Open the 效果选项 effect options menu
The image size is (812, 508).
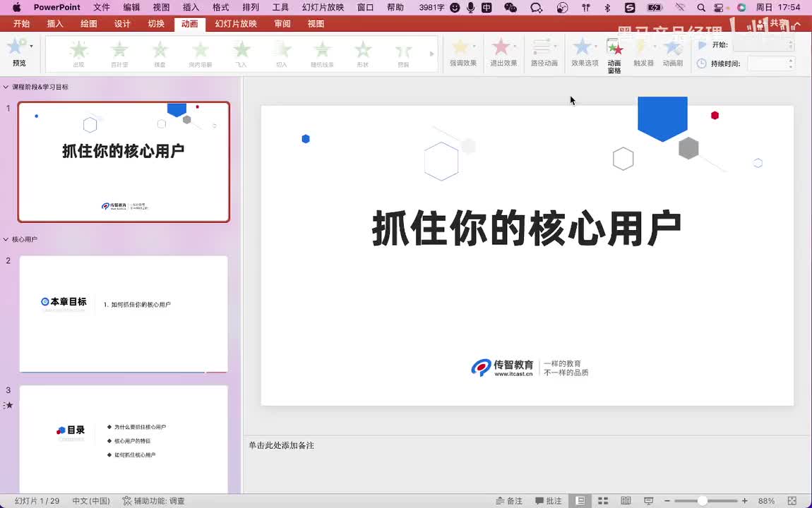[x=585, y=53]
